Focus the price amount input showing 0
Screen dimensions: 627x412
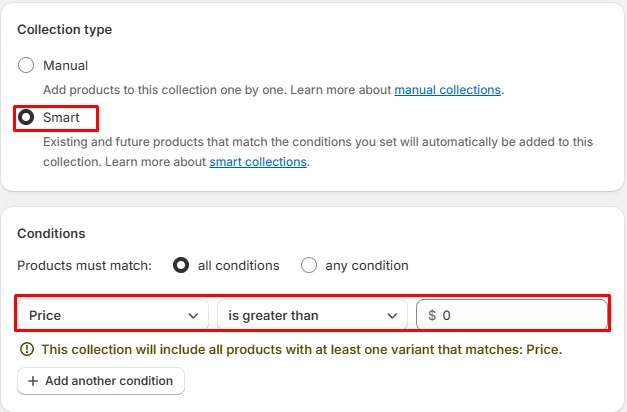520,315
